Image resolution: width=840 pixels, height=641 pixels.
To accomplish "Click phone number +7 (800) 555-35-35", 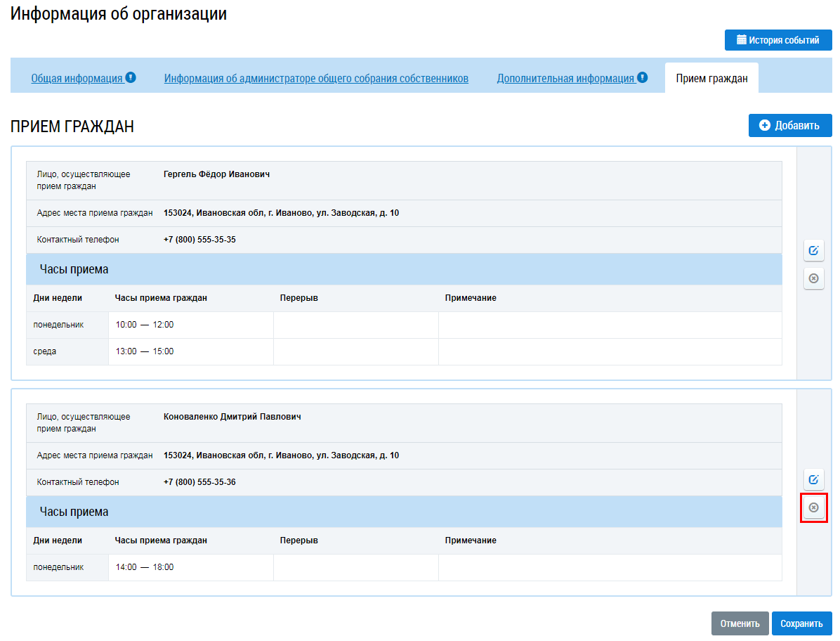I will pos(199,240).
